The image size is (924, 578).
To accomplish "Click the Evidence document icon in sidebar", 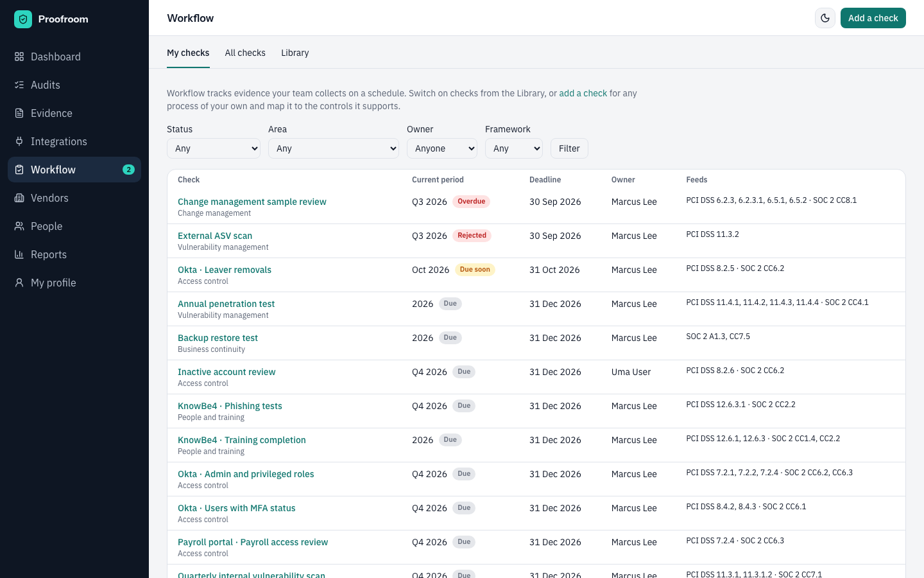I will click(x=19, y=113).
